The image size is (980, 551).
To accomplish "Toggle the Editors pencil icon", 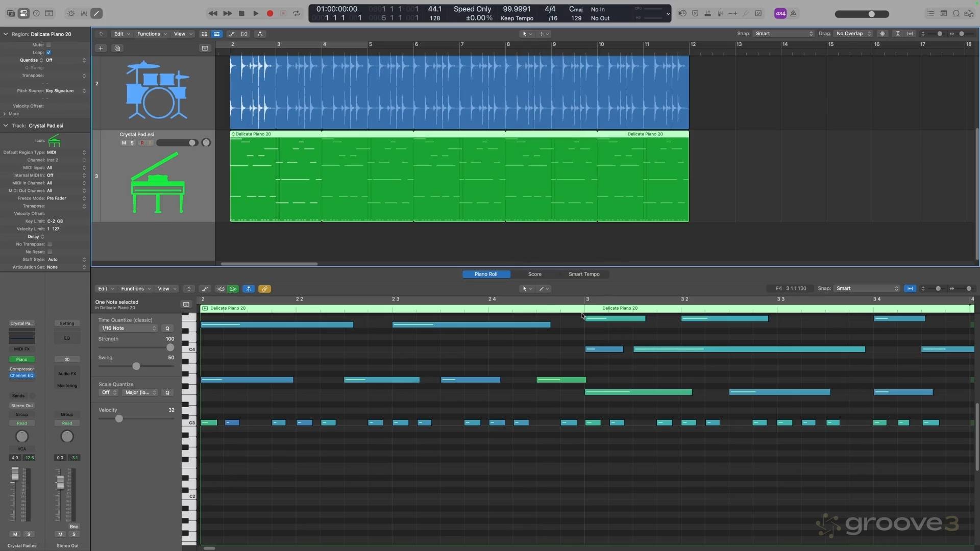I will 96,14.
